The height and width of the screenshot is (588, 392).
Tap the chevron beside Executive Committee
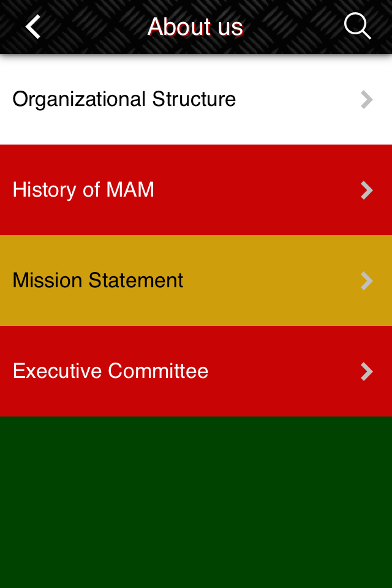point(366,371)
